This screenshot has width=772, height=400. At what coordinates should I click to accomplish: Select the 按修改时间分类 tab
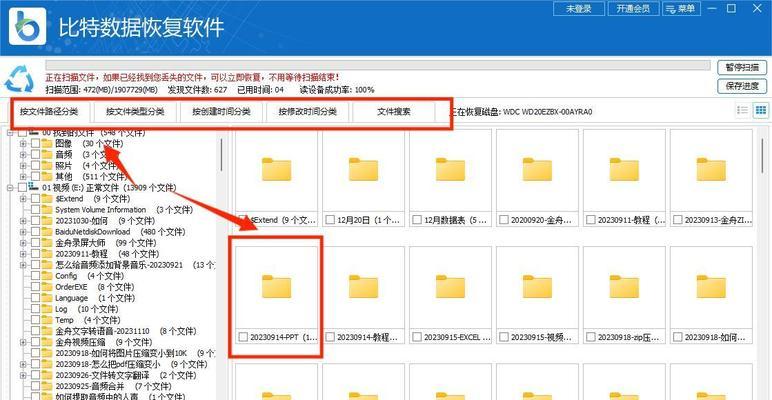coord(308,112)
